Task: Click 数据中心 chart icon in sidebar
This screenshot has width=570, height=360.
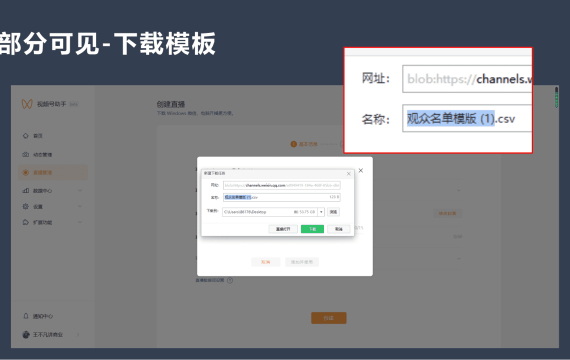Action: pos(25,191)
